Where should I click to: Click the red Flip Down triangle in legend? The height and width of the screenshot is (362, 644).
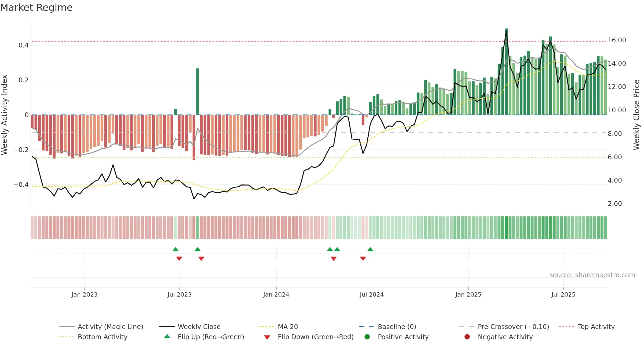coord(267,337)
